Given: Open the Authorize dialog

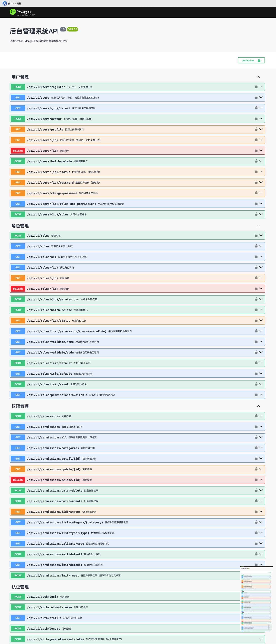Looking at the screenshot, I should tap(251, 60).
